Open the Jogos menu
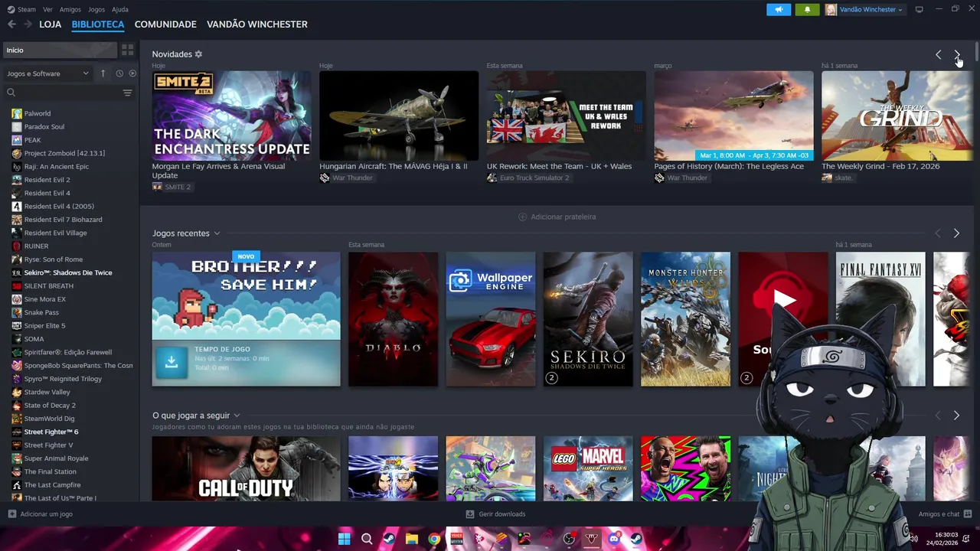 96,9
